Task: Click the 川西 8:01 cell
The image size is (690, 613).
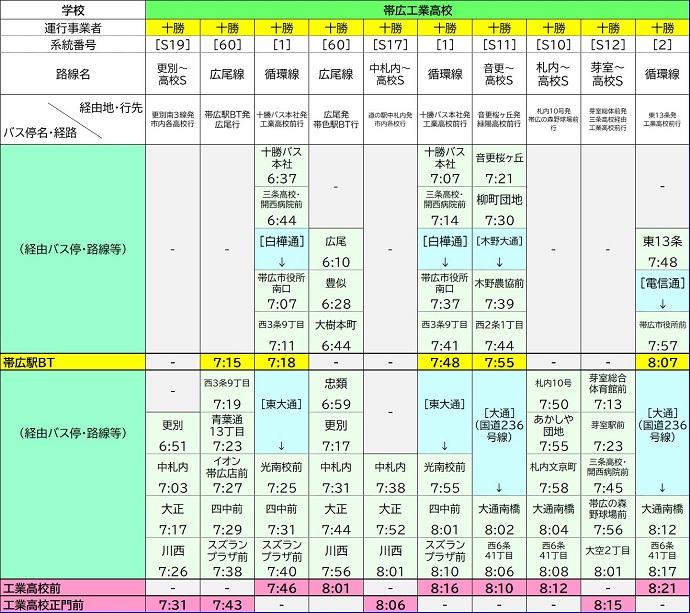Action: click(390, 559)
